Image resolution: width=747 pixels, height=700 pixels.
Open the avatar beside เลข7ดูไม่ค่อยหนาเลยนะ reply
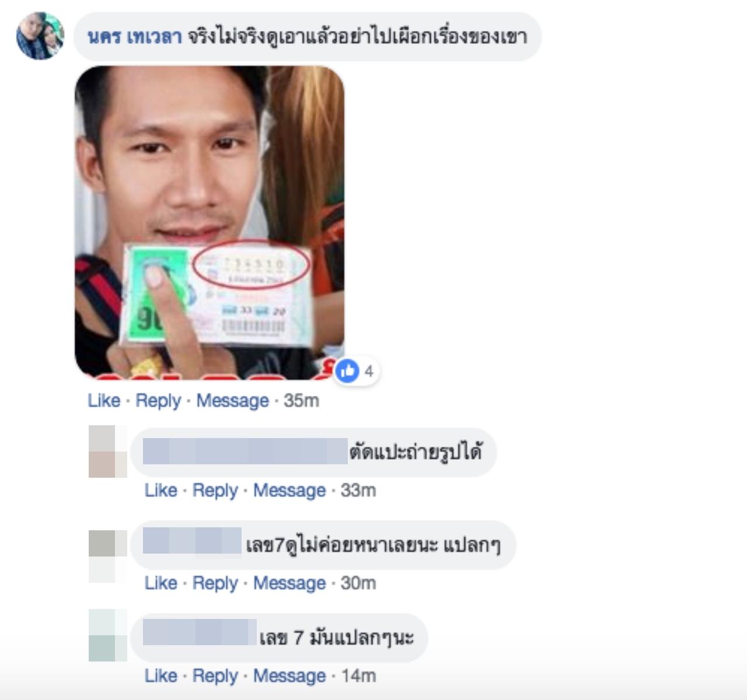[x=108, y=556]
